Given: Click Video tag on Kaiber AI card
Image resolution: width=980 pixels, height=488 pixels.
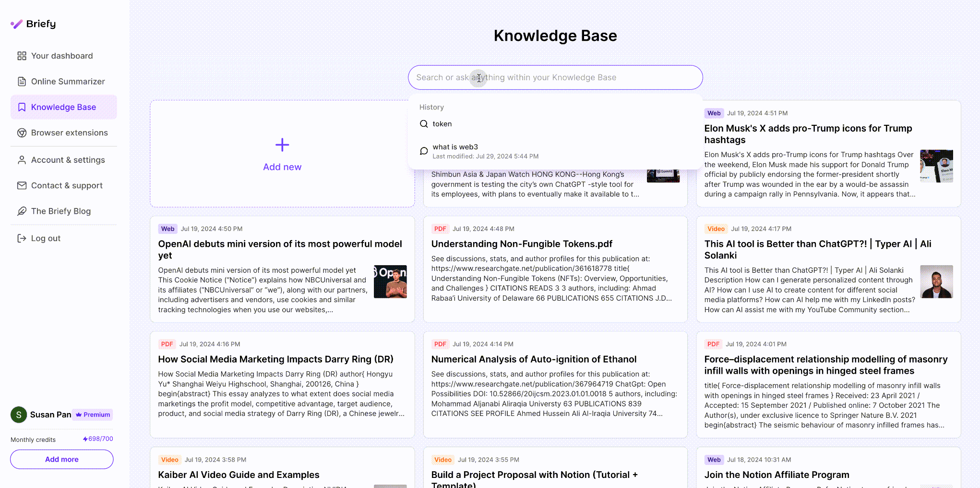Looking at the screenshot, I should pos(170,460).
